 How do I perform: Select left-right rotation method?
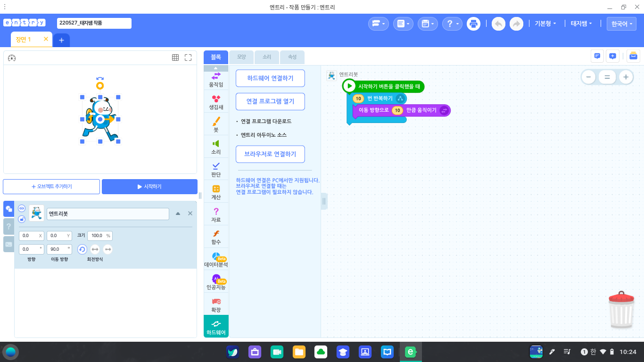(95, 249)
